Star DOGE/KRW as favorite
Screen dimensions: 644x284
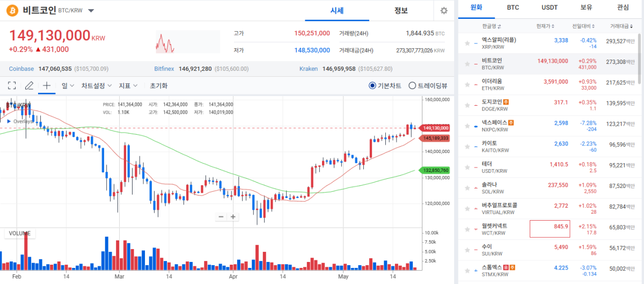coord(468,105)
